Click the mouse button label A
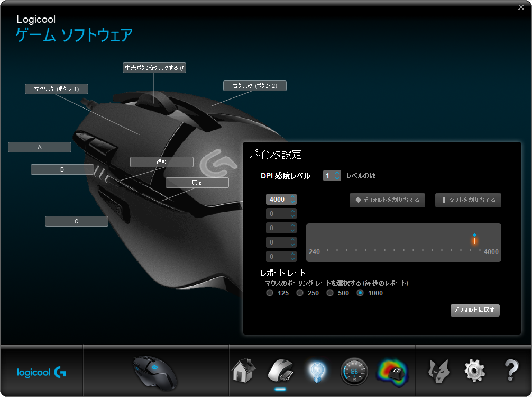 (40, 147)
